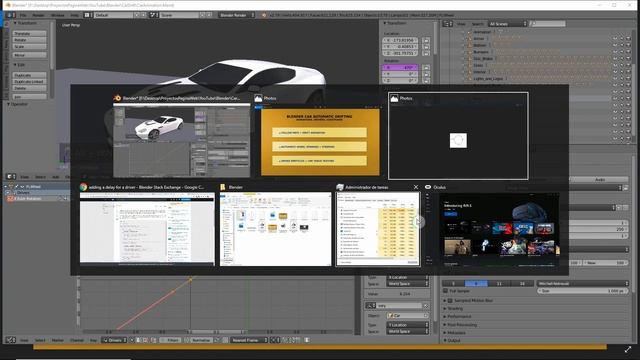Toggle the eye icon for Disc_Brake
The width and height of the screenshot is (640, 360).
click(x=615, y=58)
